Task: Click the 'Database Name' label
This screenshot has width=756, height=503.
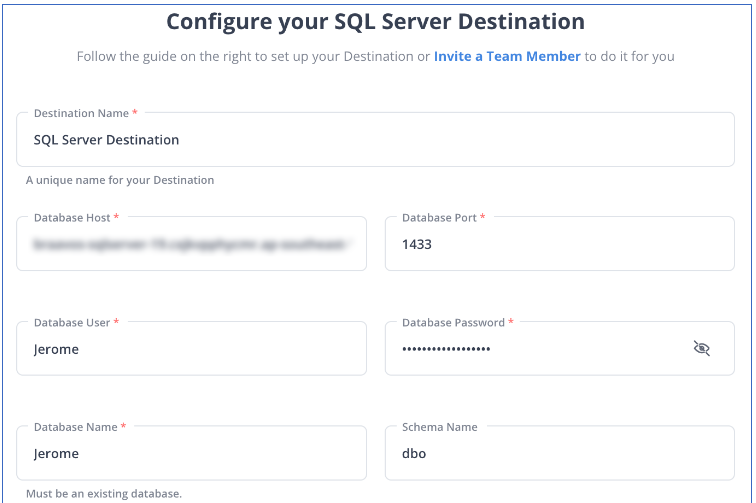Action: 75,427
